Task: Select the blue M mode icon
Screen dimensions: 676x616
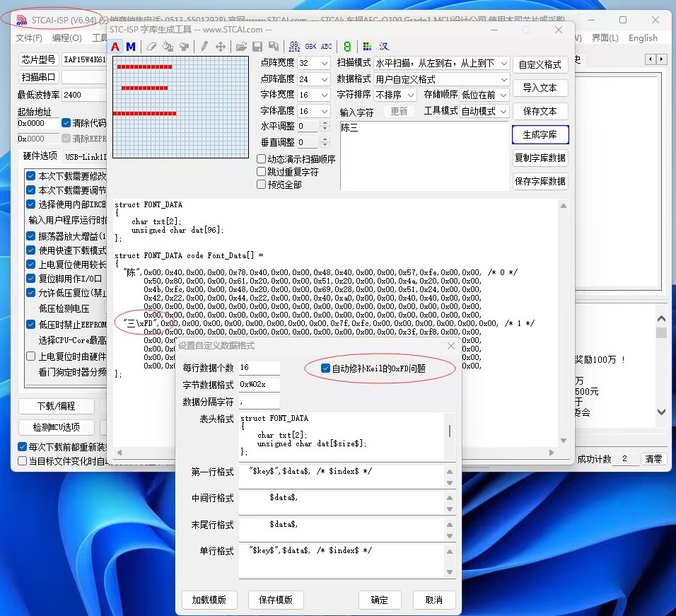Action: [x=131, y=47]
